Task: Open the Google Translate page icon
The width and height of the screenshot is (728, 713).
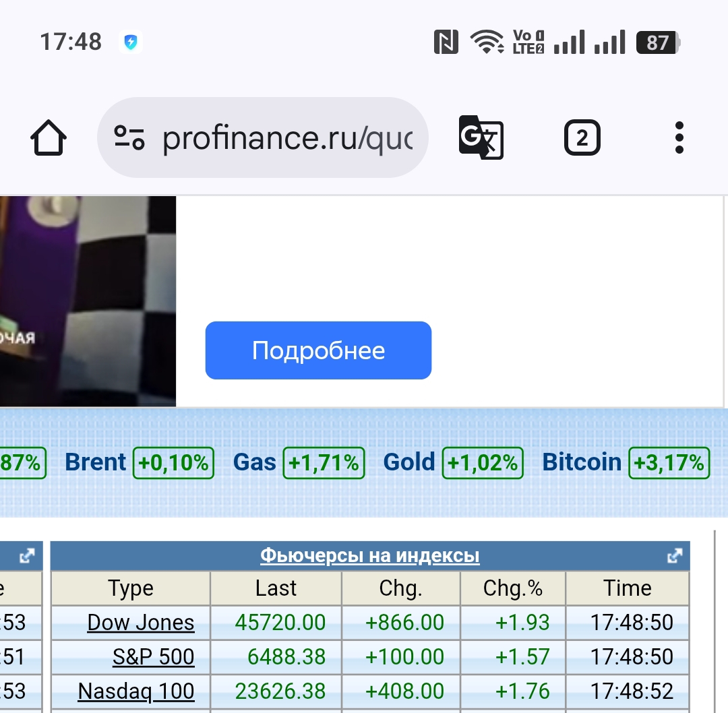Action: (481, 137)
